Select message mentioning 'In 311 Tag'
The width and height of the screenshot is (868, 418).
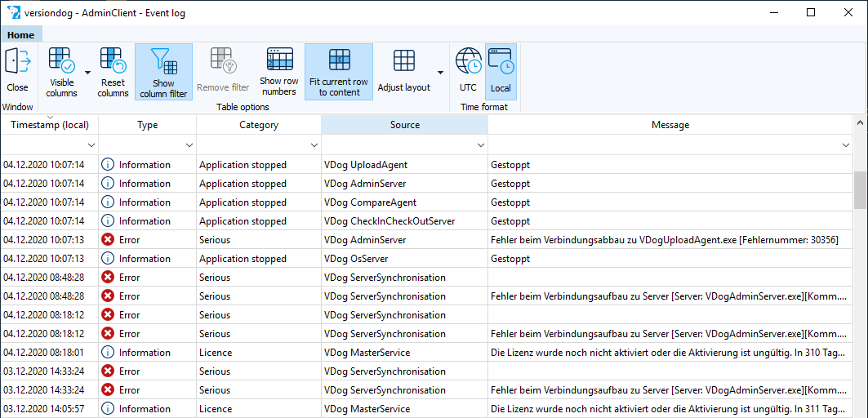(669, 408)
